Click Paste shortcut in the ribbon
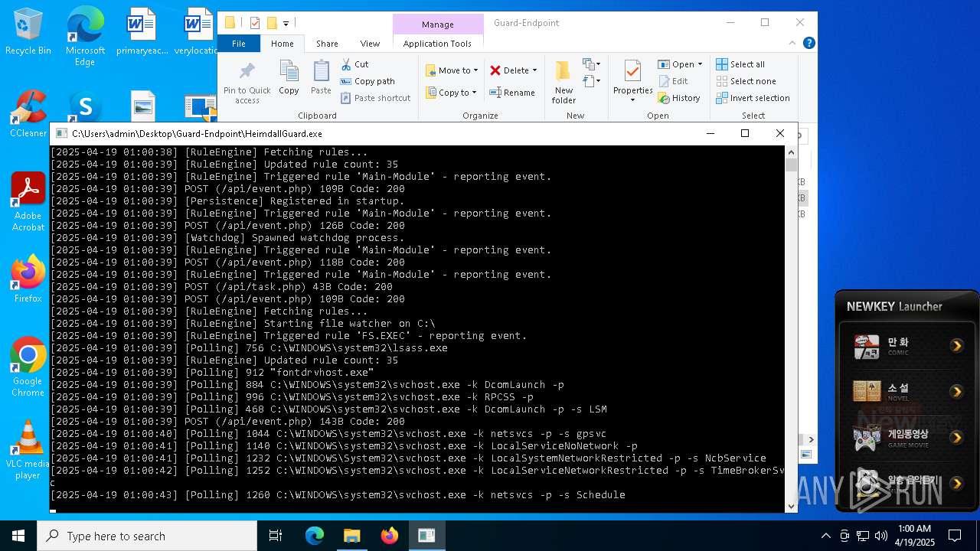This screenshot has height=551, width=980. coord(376,98)
